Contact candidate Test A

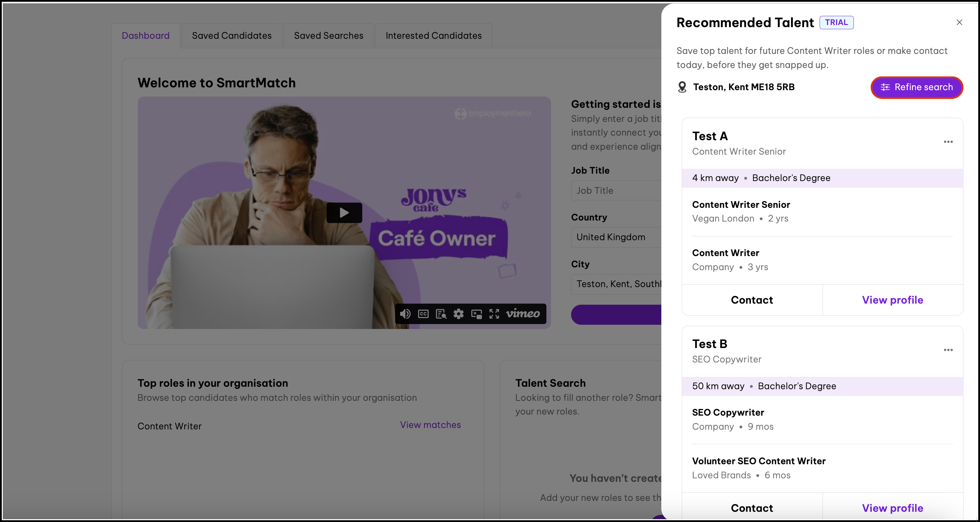click(752, 300)
